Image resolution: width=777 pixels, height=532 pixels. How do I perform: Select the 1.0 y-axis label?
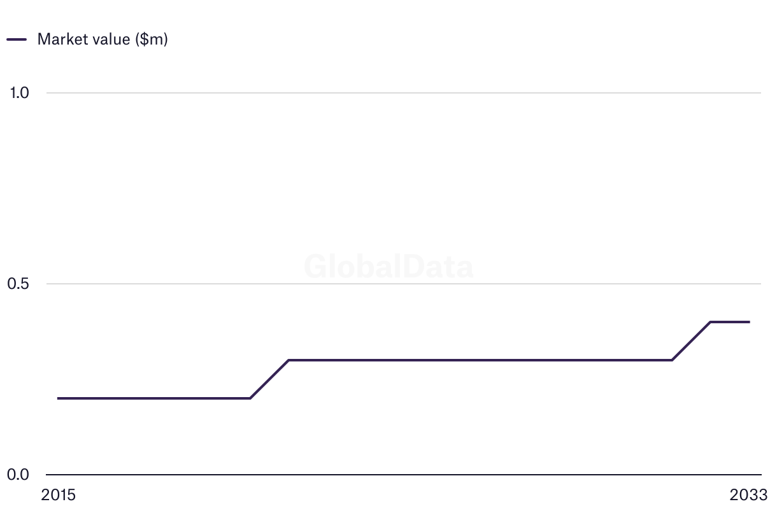pyautogui.click(x=19, y=93)
